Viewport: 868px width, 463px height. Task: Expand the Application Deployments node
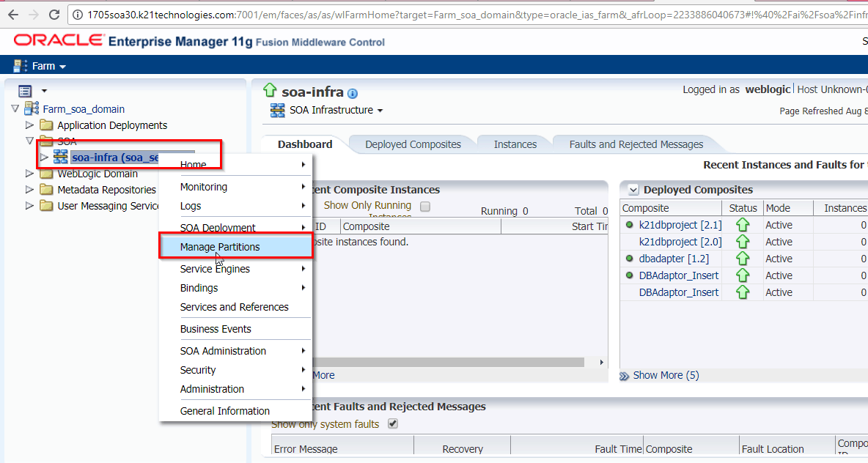click(x=30, y=125)
